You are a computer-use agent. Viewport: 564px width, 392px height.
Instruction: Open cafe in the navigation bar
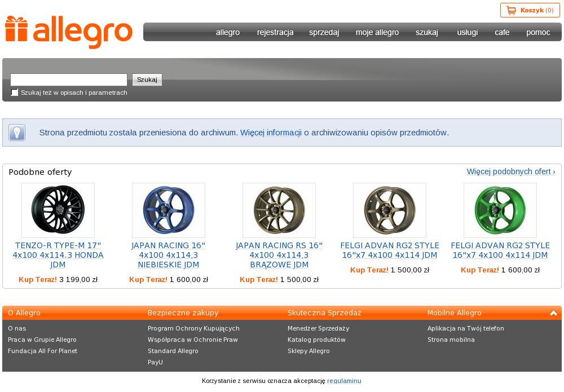(502, 32)
